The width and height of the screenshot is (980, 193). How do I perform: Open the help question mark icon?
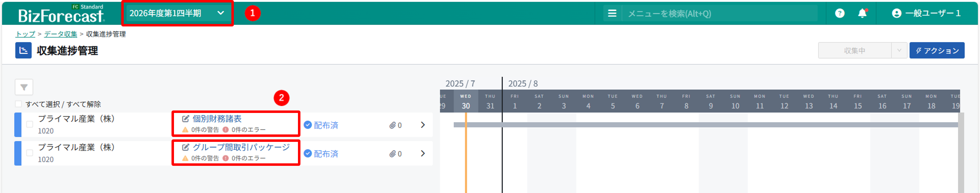pyautogui.click(x=839, y=13)
